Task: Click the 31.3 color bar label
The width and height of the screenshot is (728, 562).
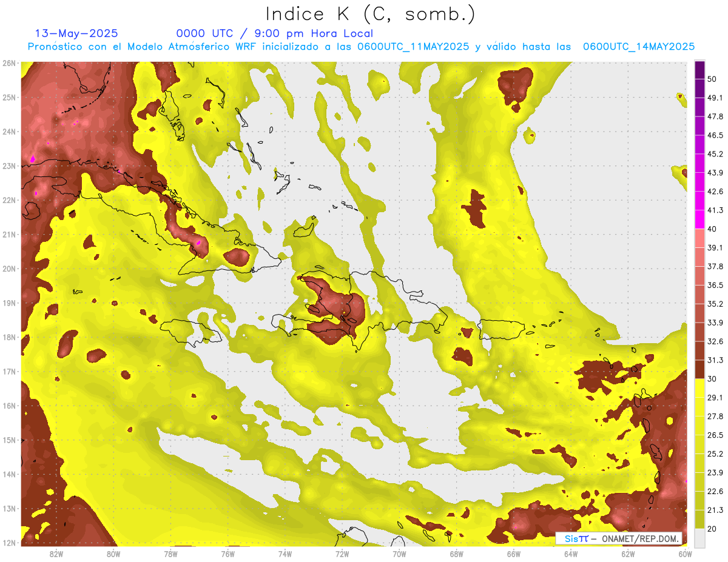Action: (x=716, y=360)
